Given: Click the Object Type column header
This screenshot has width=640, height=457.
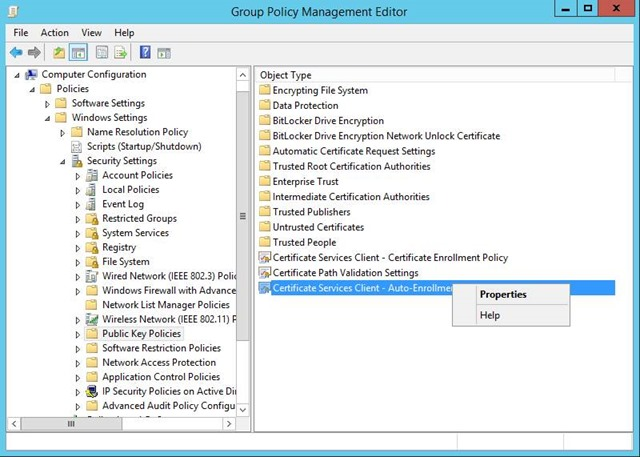Looking at the screenshot, I should (x=436, y=75).
